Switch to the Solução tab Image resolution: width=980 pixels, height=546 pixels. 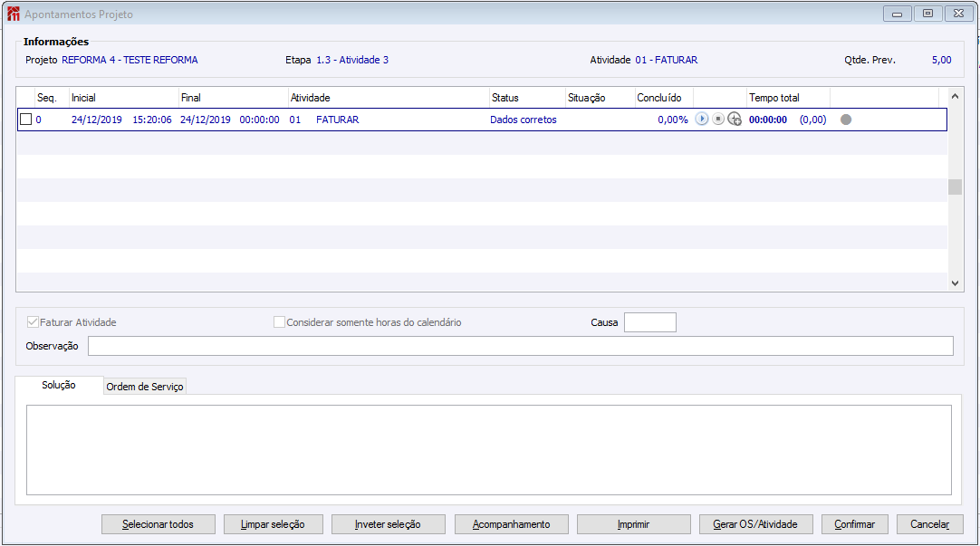59,385
